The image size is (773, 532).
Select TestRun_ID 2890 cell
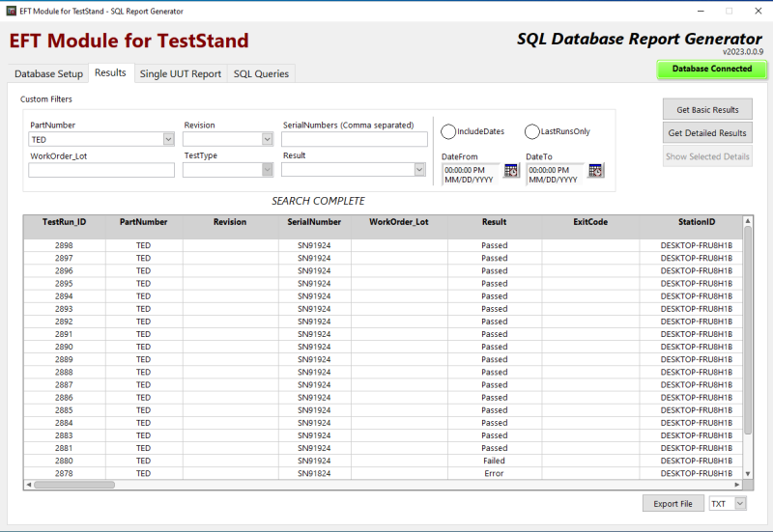point(64,347)
